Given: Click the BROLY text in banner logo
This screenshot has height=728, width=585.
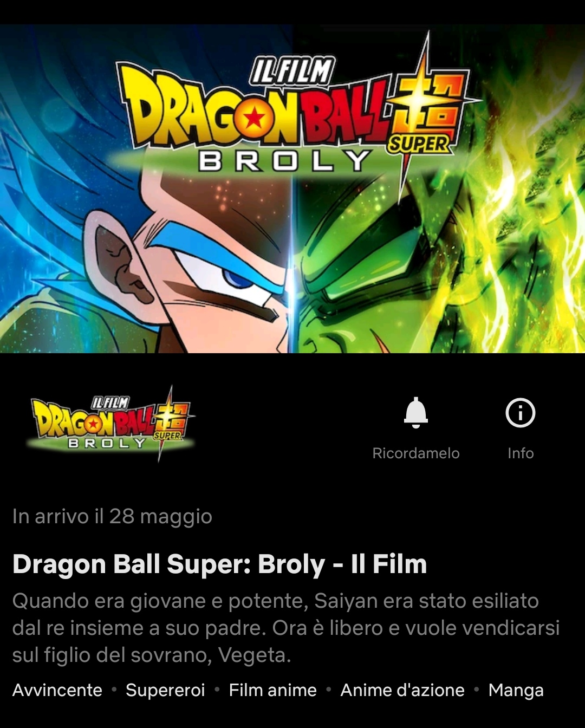Looking at the screenshot, I should pyautogui.click(x=283, y=161).
